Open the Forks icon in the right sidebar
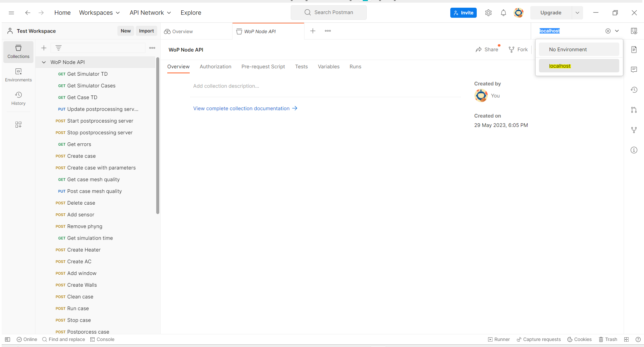 (x=634, y=130)
